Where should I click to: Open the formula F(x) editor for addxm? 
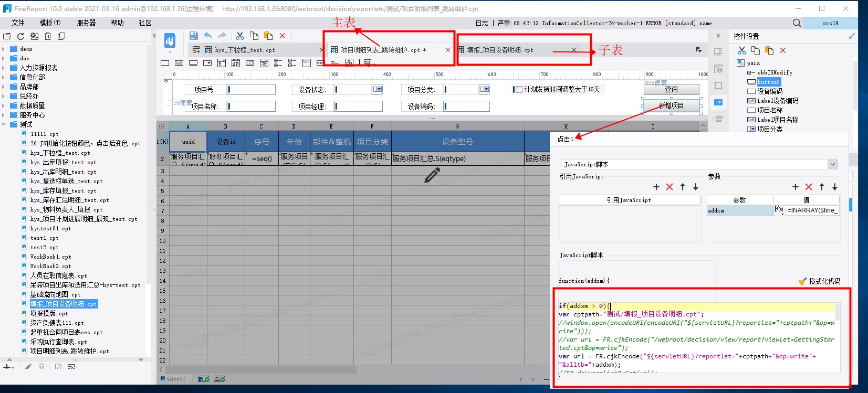click(x=779, y=210)
